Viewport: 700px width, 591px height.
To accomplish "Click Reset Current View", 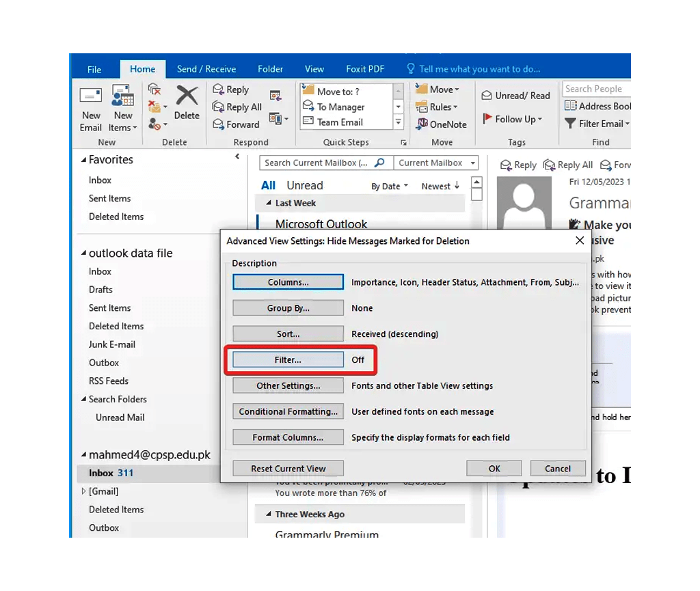I will tap(288, 468).
